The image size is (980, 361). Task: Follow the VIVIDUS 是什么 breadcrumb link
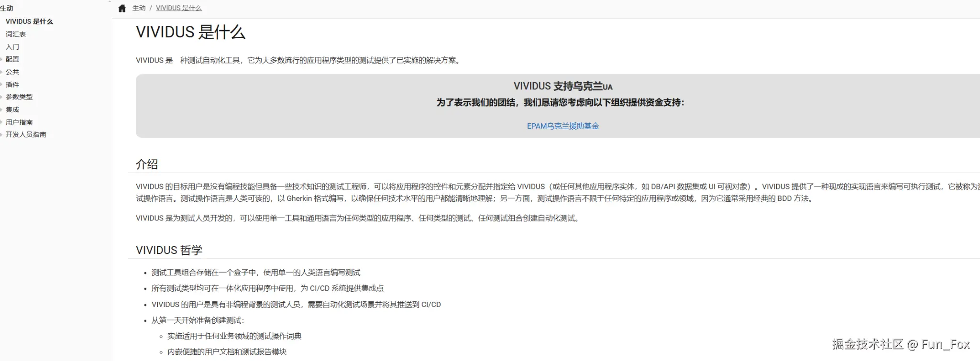(179, 8)
